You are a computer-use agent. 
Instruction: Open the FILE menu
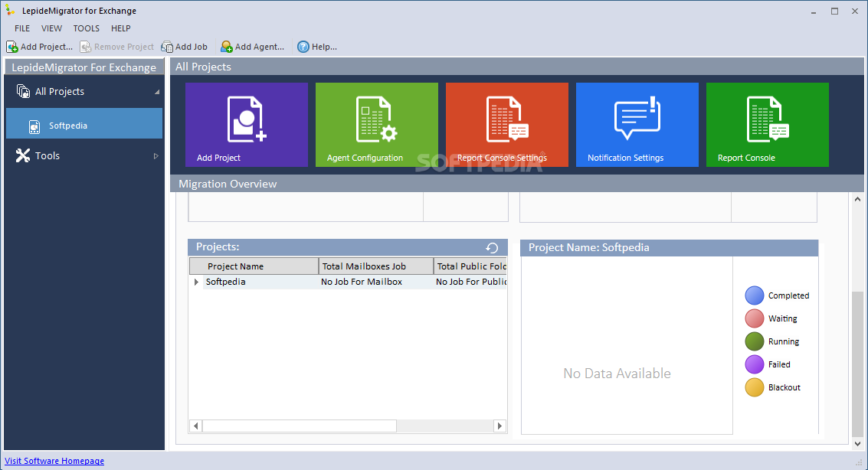(22, 28)
